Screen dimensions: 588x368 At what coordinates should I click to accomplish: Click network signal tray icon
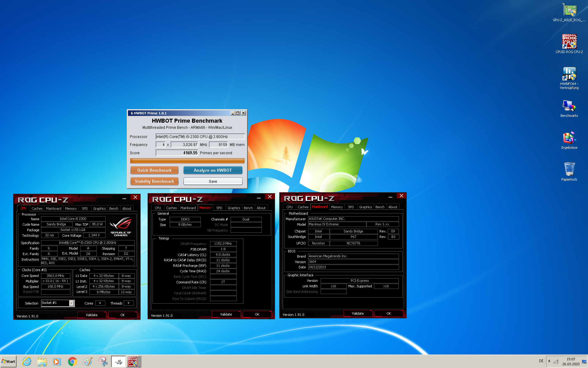coord(556,361)
